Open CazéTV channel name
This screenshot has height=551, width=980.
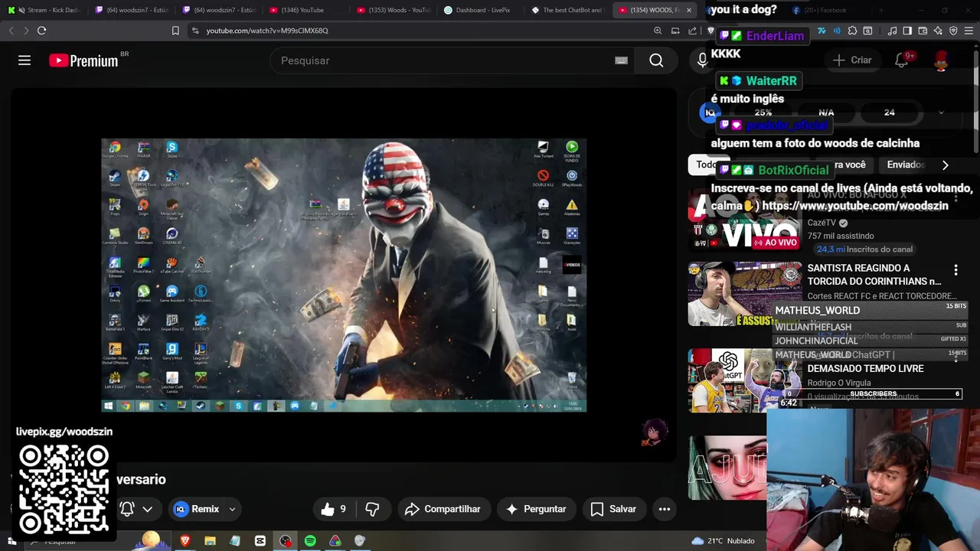coord(821,223)
